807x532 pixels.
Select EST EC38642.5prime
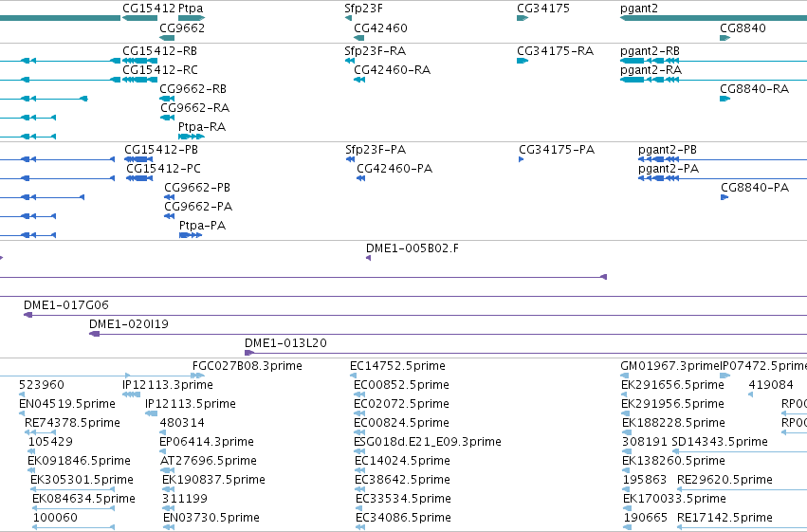[x=402, y=481]
